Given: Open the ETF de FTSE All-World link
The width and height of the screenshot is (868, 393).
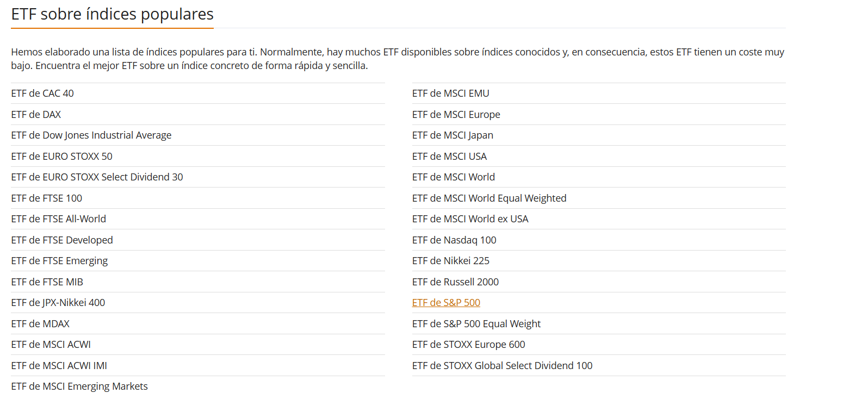Looking at the screenshot, I should (59, 219).
